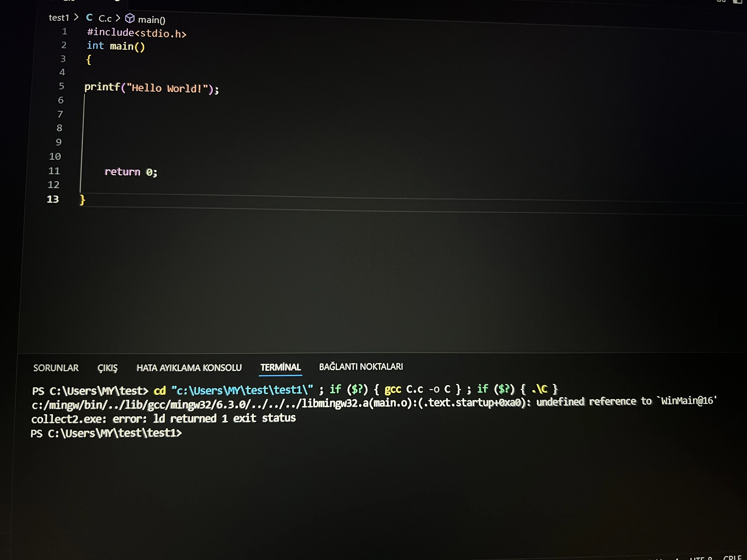This screenshot has height=560, width=747.
Task: Click line number 5 gutter
Action: (x=62, y=86)
